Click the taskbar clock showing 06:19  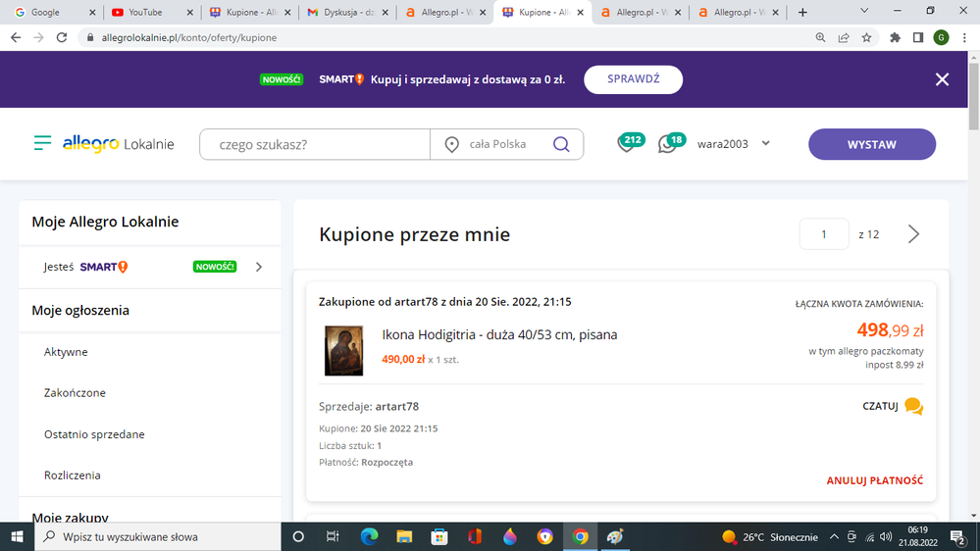tap(918, 536)
